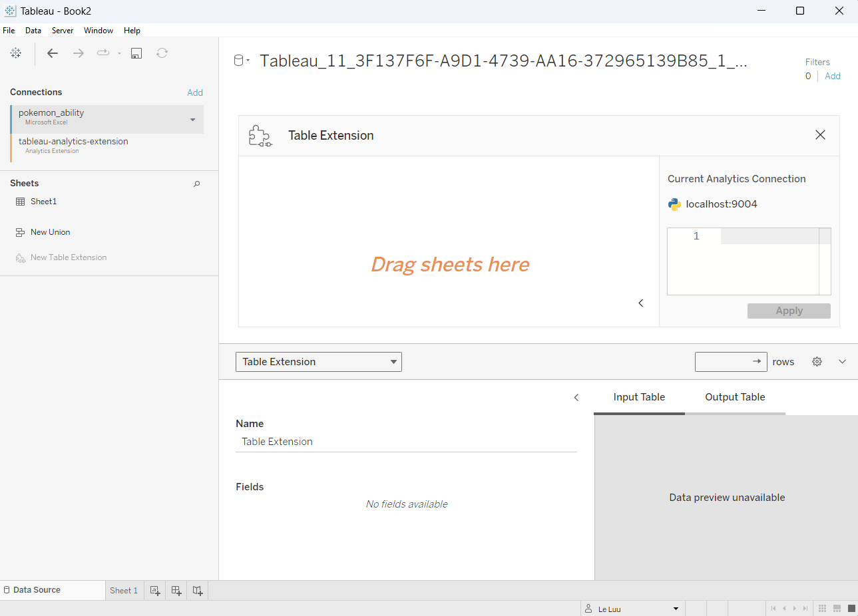Save the workbook with the disk icon
Viewport: 858px width, 616px height.
(x=136, y=53)
